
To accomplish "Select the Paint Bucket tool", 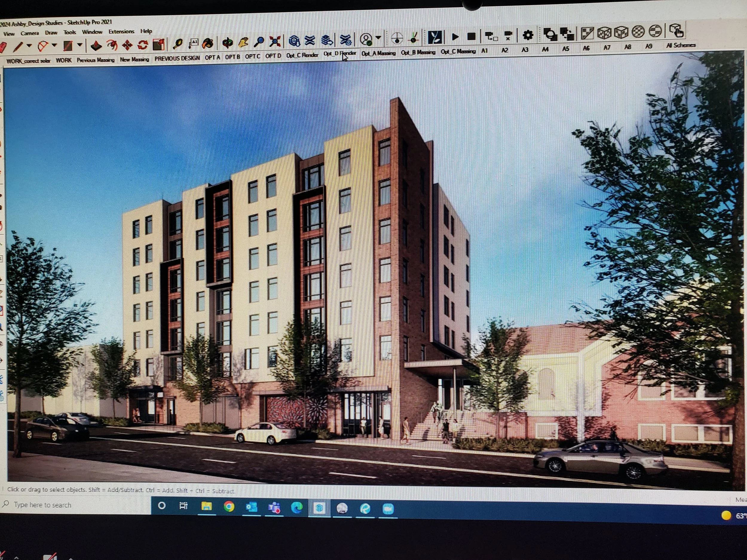I will point(208,43).
